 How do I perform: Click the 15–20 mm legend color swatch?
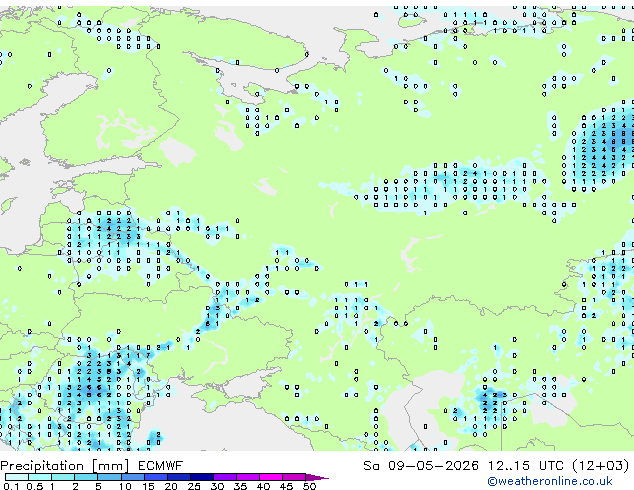[156, 477]
